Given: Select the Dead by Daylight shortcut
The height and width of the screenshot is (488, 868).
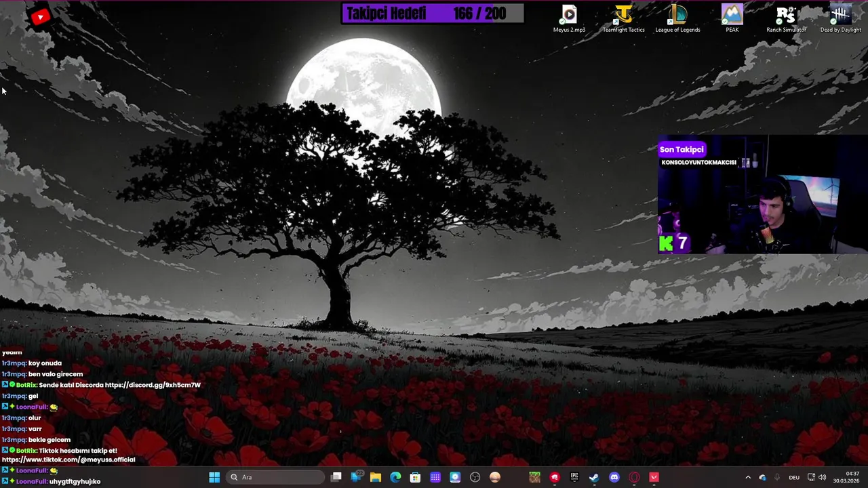Looking at the screenshot, I should 840,19.
